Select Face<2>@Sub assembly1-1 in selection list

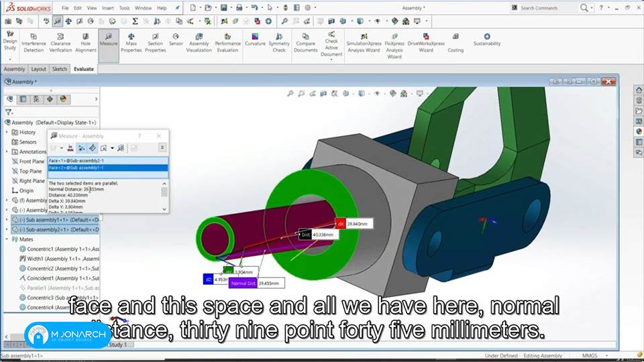pyautogui.click(x=108, y=168)
